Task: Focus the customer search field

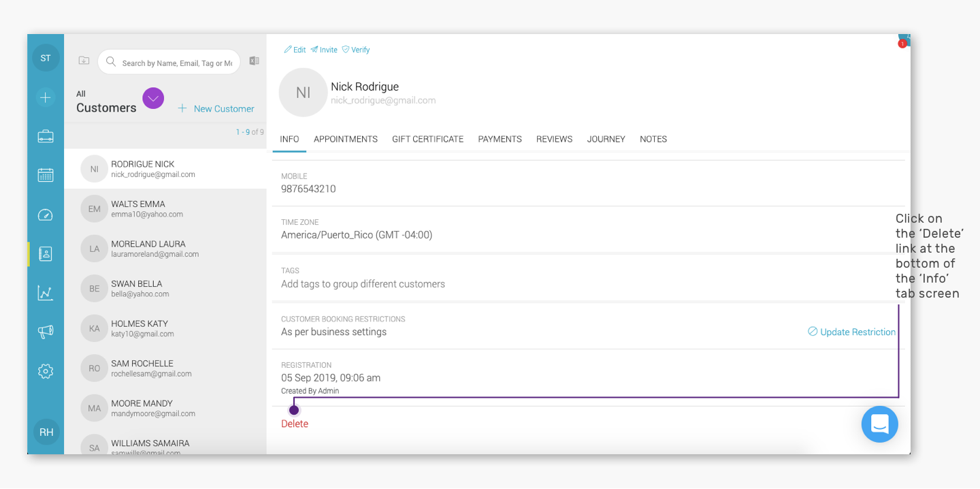Action: (x=169, y=62)
